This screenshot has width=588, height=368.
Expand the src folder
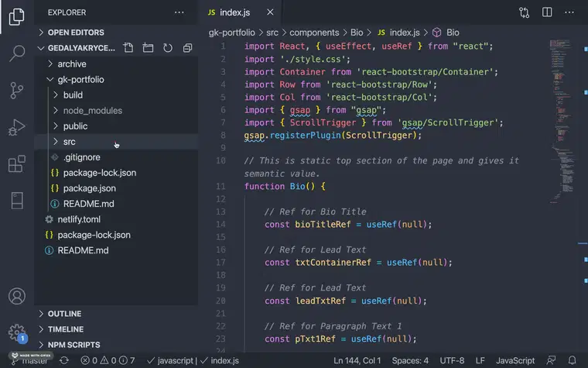coord(116,142)
